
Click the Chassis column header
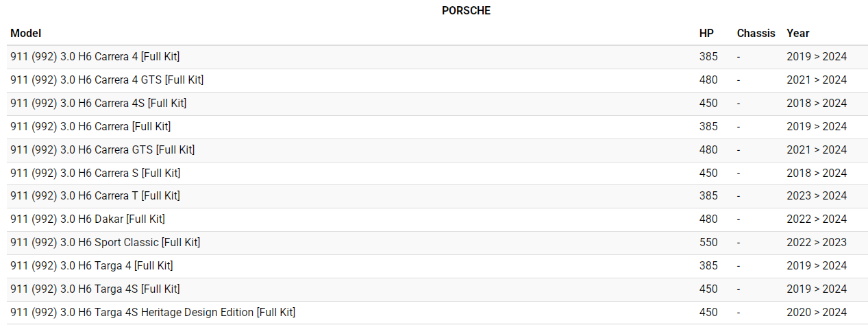point(756,33)
